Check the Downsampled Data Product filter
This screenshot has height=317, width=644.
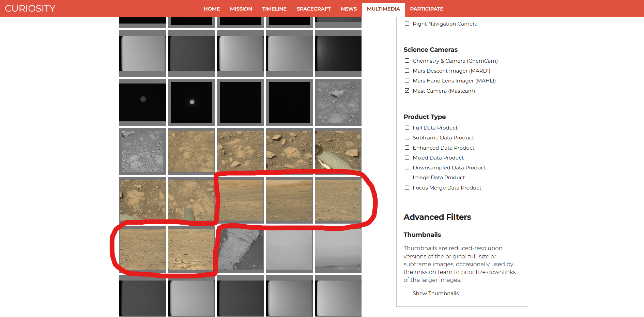click(x=407, y=167)
